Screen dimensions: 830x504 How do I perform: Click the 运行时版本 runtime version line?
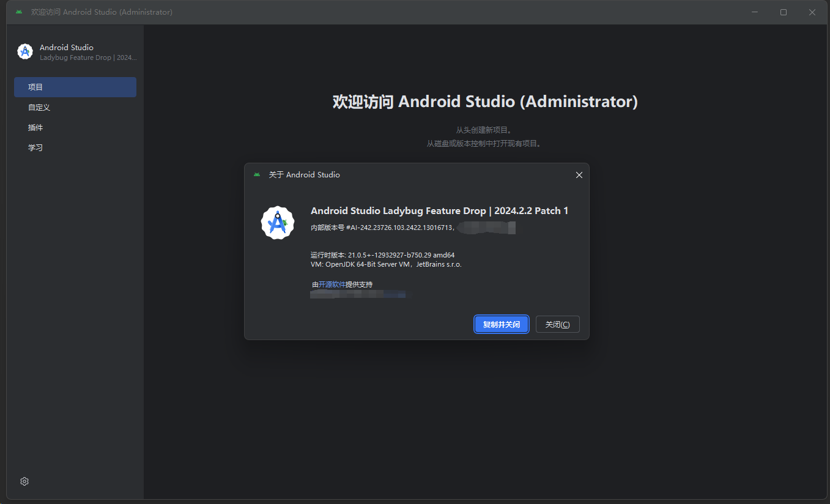[x=382, y=255]
